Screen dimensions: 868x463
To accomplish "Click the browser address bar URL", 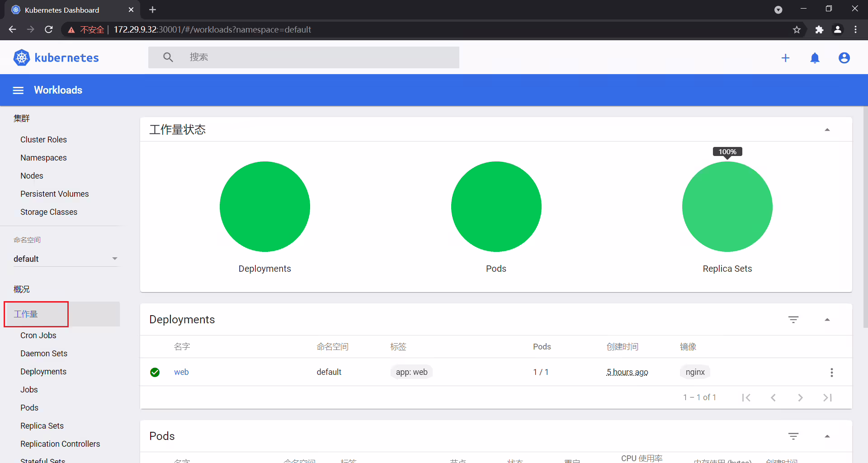I will click(212, 29).
